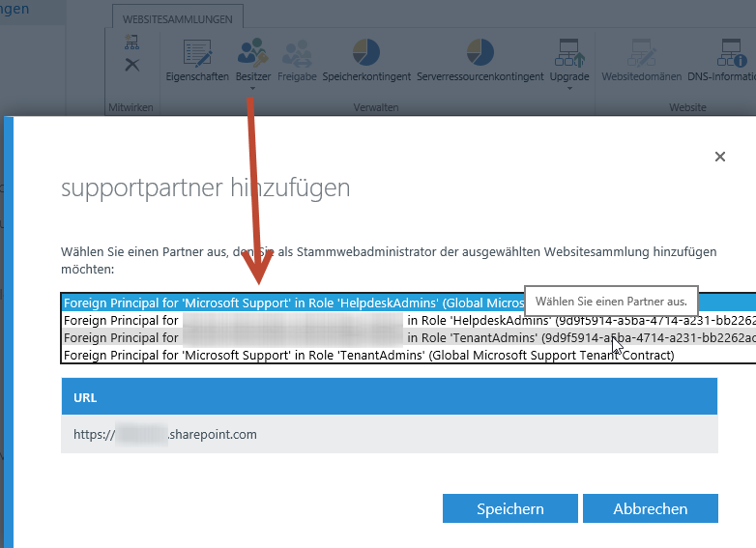
Task: Click the new site collection icon in Mitwirken
Action: click(131, 42)
